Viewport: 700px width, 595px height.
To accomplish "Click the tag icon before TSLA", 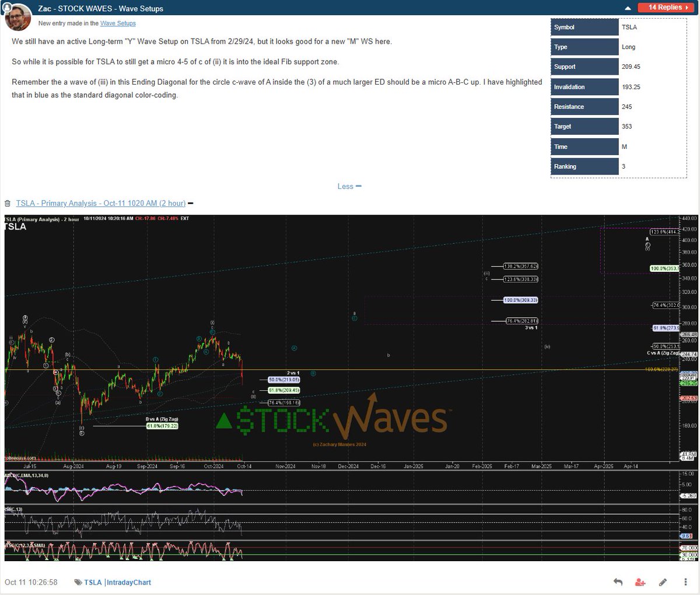I will pos(78,582).
